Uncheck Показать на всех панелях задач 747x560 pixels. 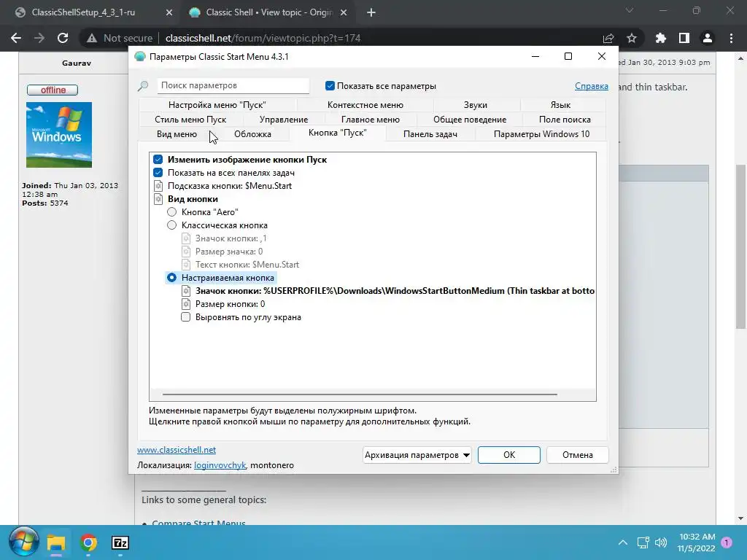click(158, 172)
